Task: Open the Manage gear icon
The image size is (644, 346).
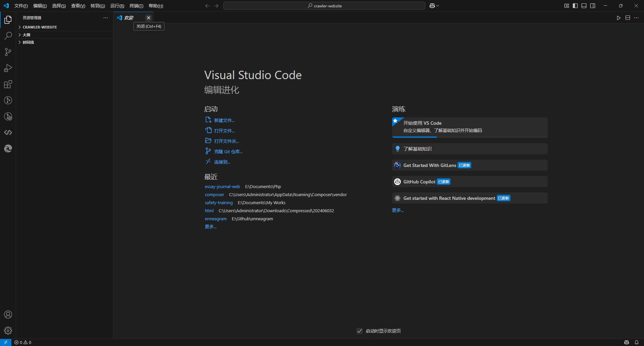Action: [x=8, y=331]
